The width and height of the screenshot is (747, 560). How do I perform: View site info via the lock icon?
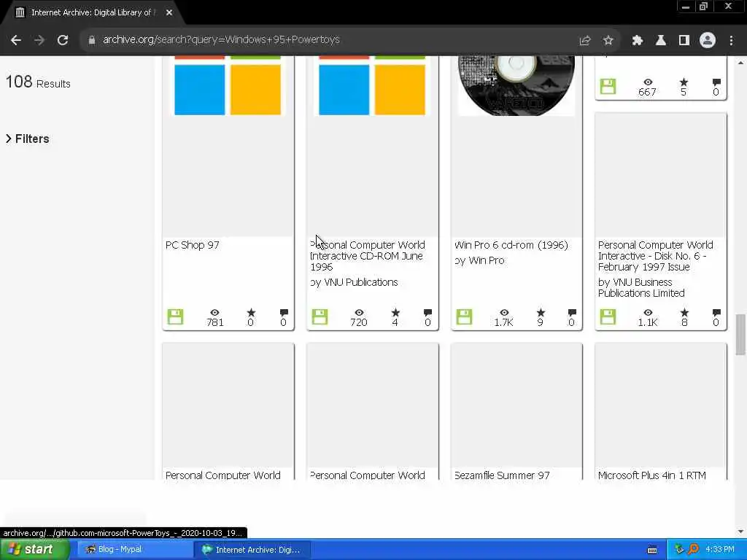(92, 40)
